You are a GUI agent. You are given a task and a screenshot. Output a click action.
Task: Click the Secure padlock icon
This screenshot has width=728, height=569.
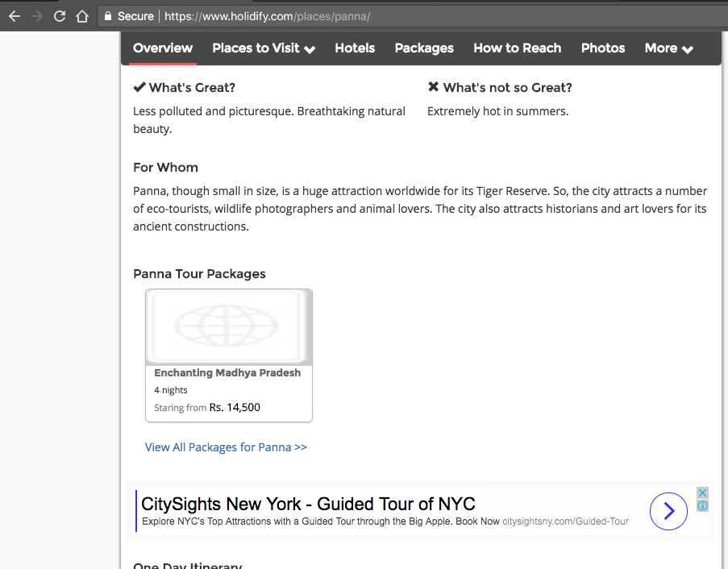click(108, 16)
